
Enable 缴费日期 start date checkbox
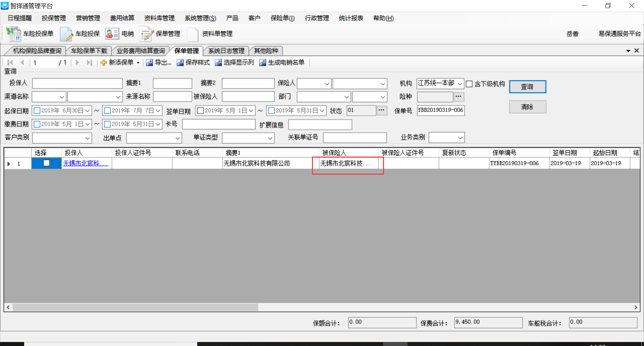coord(37,124)
